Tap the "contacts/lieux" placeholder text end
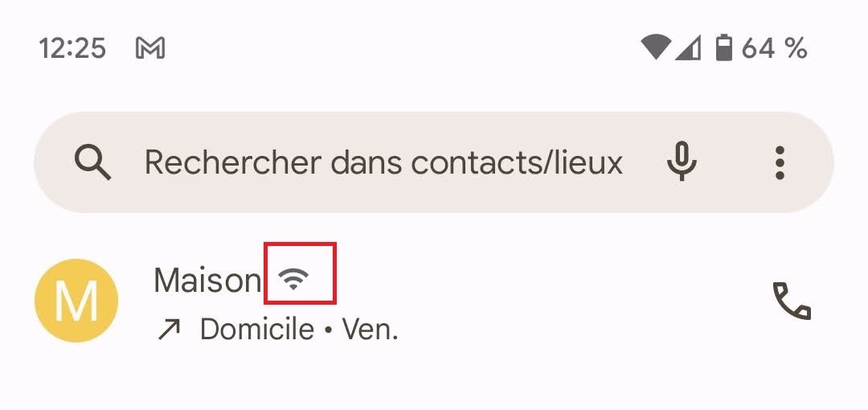Screen dimensions: 868x410 tap(595, 163)
